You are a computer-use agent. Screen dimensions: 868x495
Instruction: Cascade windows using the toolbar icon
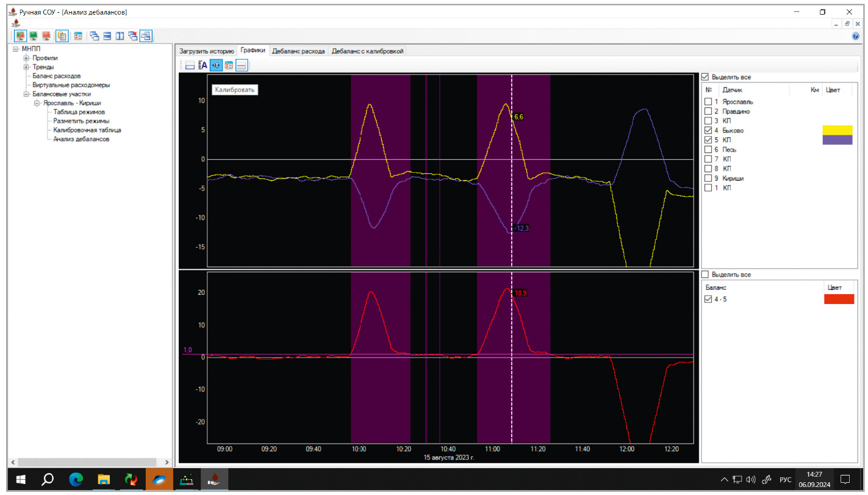95,36
